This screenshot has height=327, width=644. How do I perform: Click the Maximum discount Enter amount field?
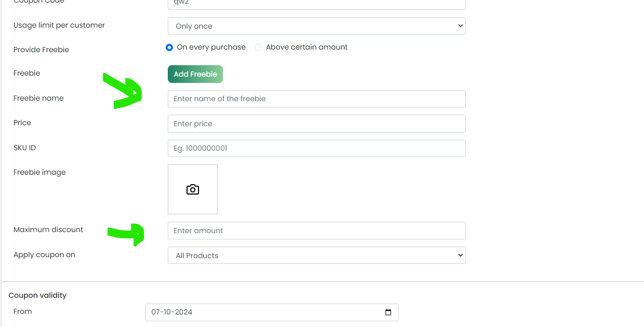[317, 231]
